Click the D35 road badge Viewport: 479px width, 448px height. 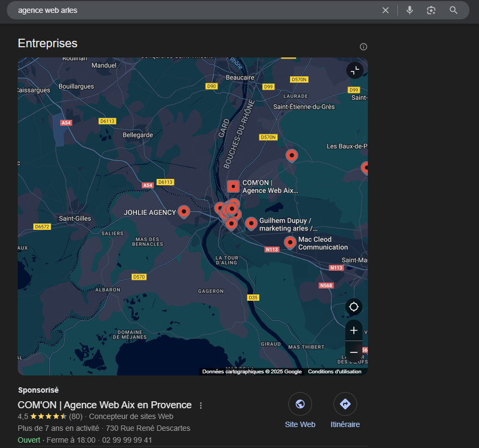tap(253, 298)
